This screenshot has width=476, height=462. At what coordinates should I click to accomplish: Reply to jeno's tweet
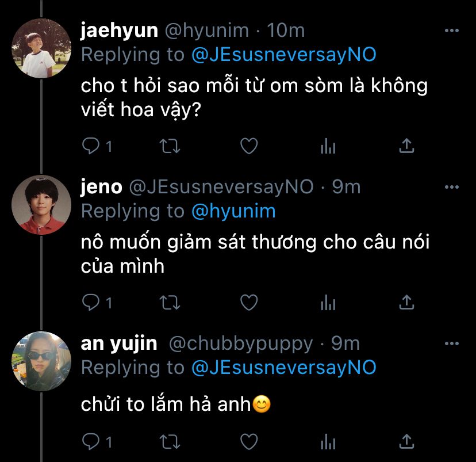click(91, 303)
